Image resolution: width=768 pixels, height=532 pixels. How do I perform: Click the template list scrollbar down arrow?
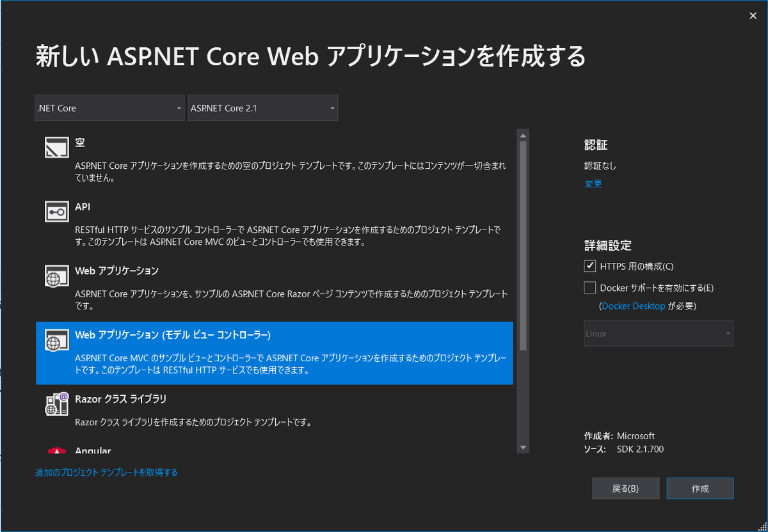coord(523,448)
